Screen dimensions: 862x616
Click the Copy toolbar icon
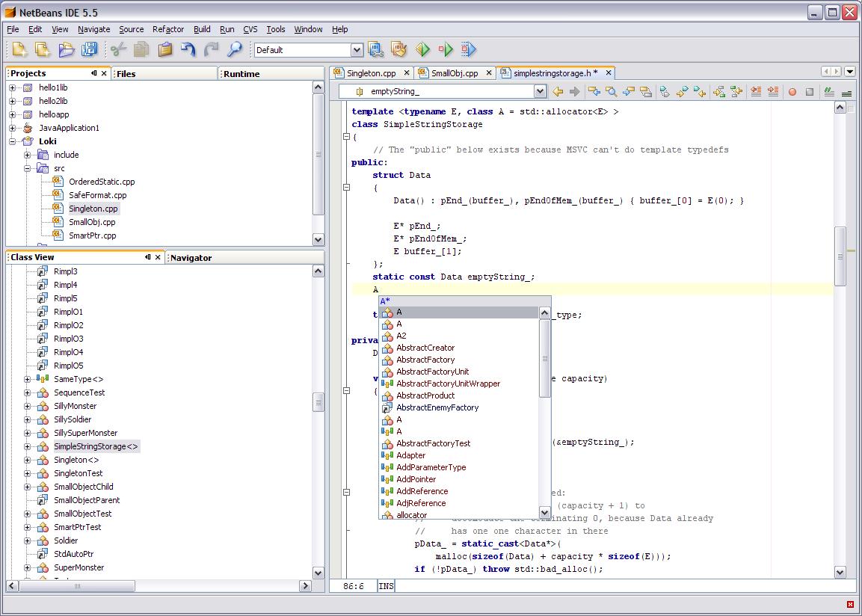pos(141,49)
